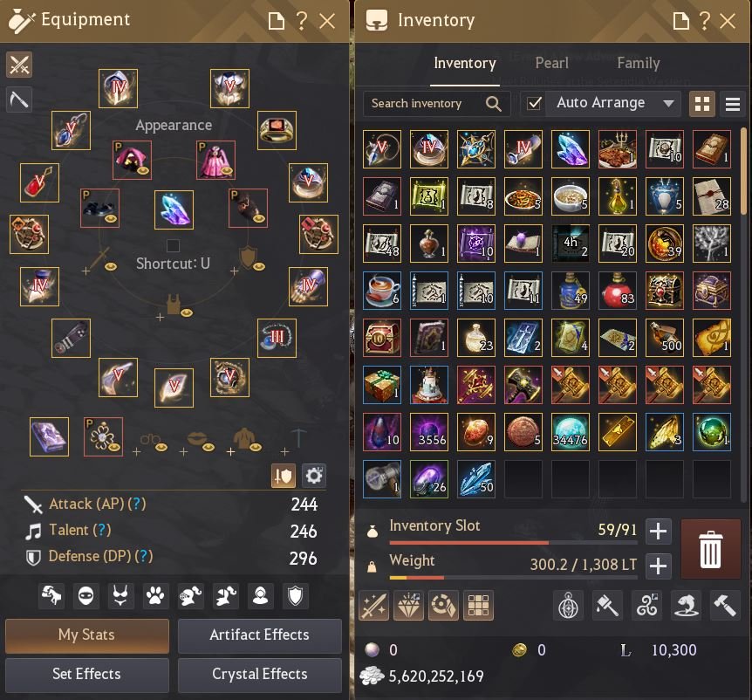Click the diamond crystal icon in inventory toolbar
The height and width of the screenshot is (700, 752).
point(408,605)
